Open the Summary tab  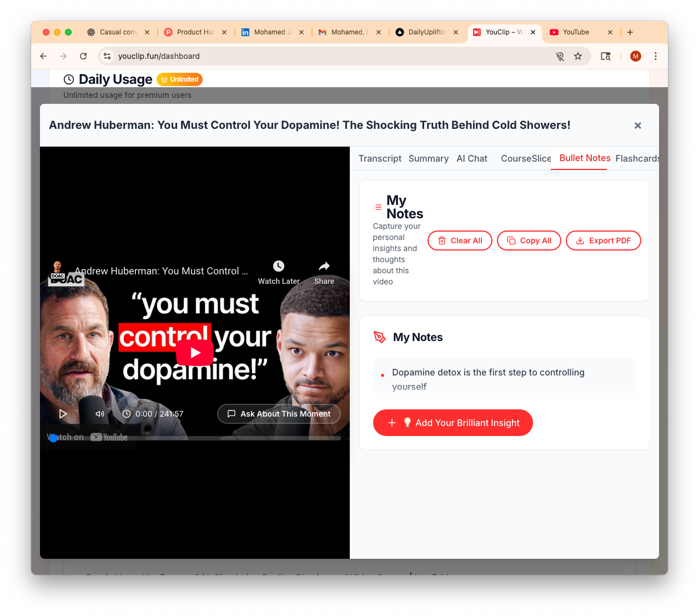[x=428, y=158]
